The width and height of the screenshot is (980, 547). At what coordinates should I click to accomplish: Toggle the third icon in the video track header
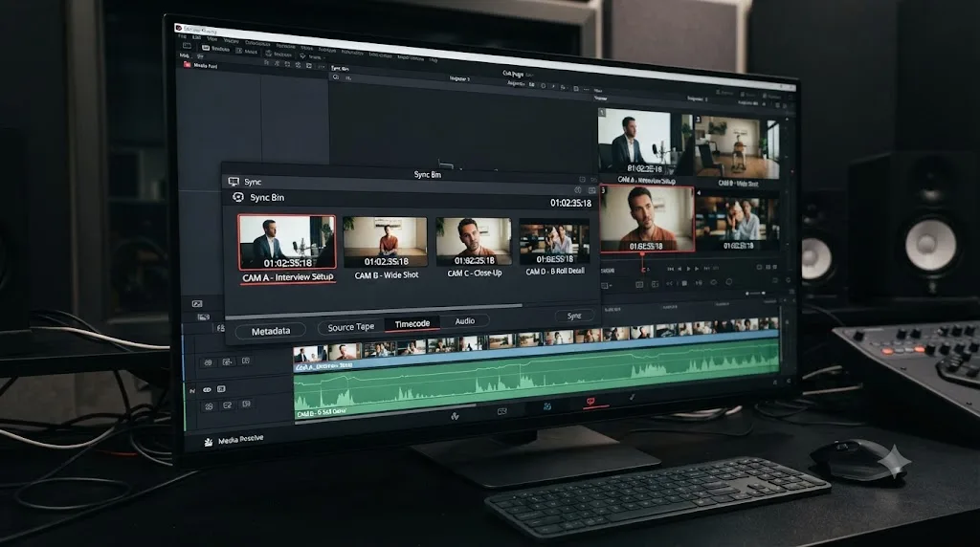pos(246,361)
